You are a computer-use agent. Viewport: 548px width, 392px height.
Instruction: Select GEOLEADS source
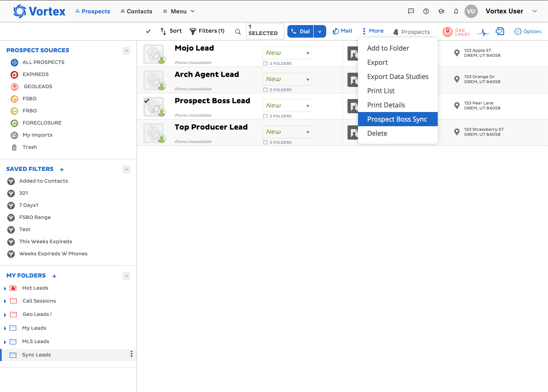pos(32,87)
